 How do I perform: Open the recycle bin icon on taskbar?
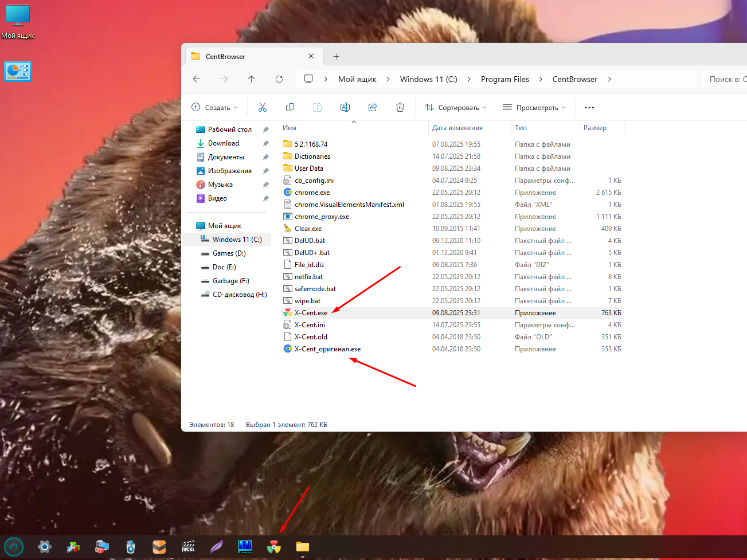tap(131, 547)
